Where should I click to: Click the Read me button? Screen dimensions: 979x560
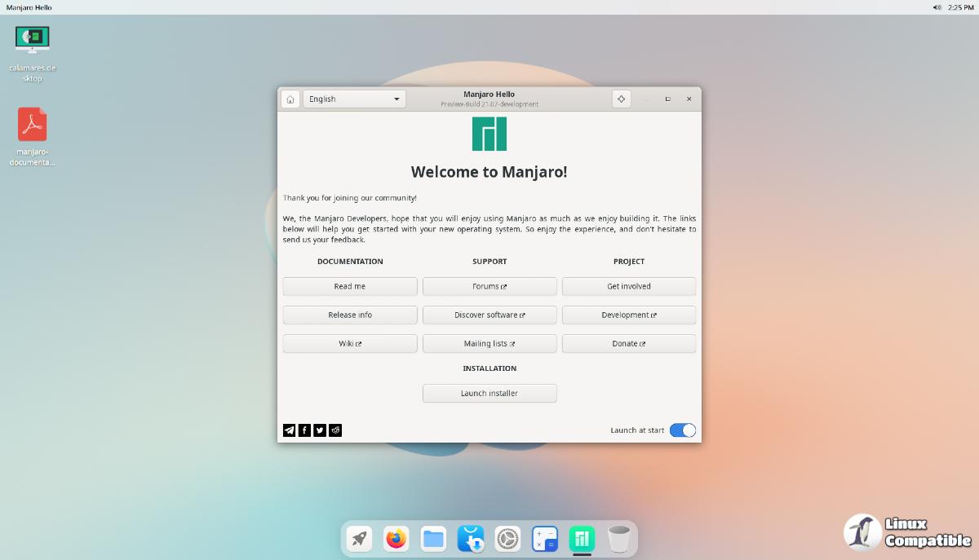pos(350,287)
